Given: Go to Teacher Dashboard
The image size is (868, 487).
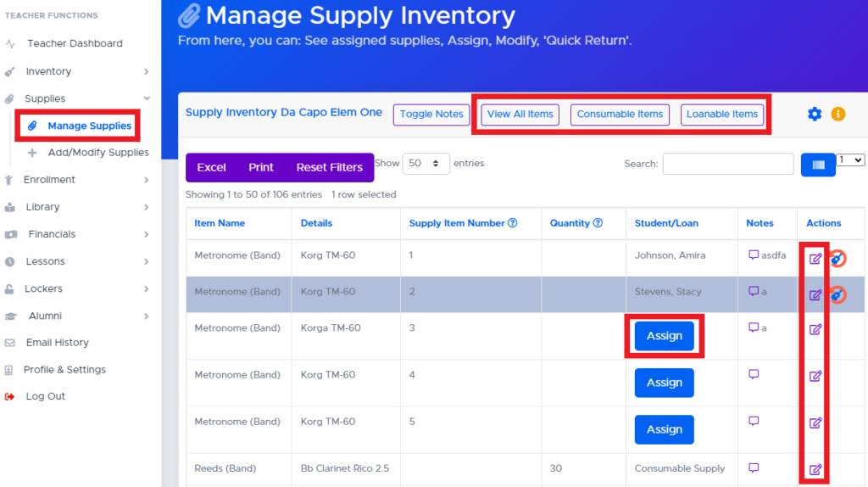Looking at the screenshot, I should 75,43.
